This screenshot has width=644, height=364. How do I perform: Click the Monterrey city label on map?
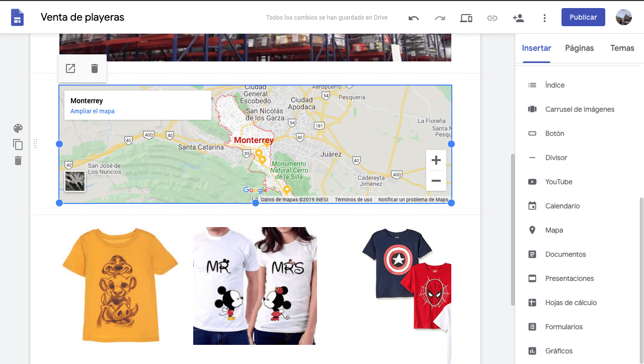click(x=254, y=140)
